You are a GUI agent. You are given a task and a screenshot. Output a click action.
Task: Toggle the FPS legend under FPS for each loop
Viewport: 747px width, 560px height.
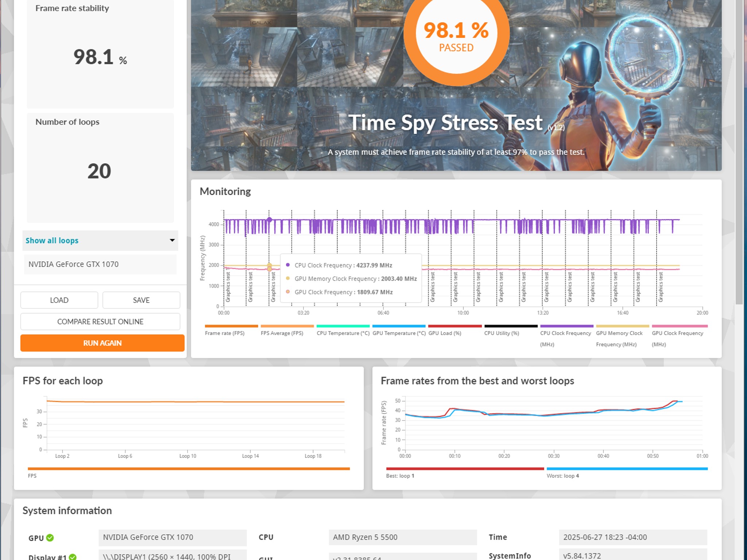[189, 472]
